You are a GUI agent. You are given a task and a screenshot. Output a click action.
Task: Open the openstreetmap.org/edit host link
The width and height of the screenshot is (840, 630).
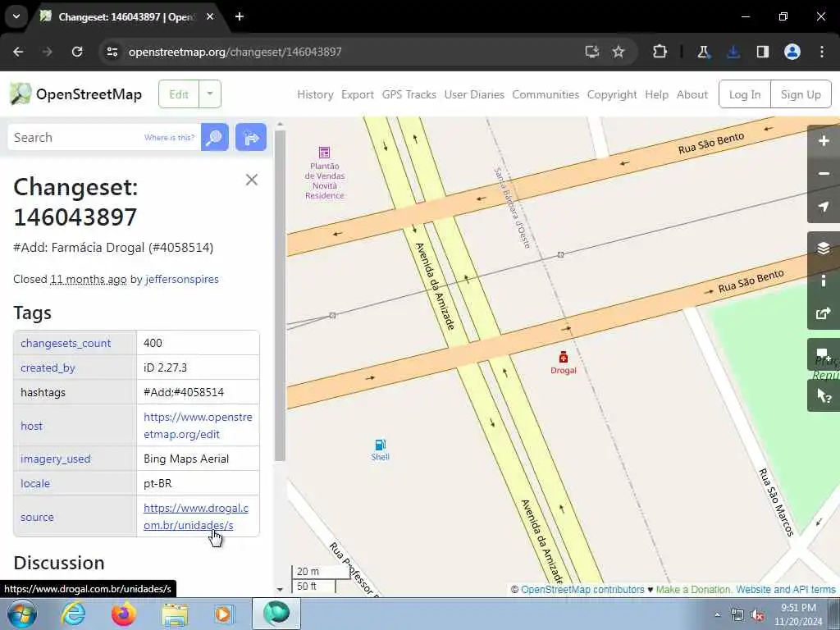click(198, 426)
